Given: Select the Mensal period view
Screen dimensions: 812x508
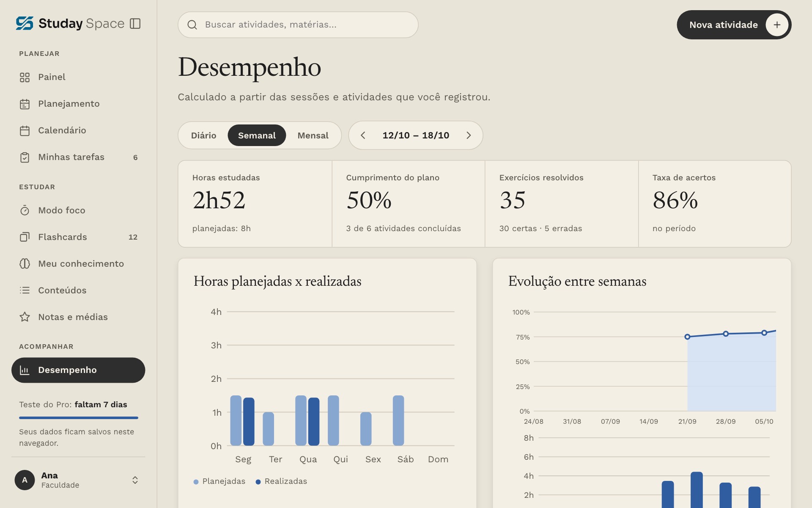Looking at the screenshot, I should (313, 135).
